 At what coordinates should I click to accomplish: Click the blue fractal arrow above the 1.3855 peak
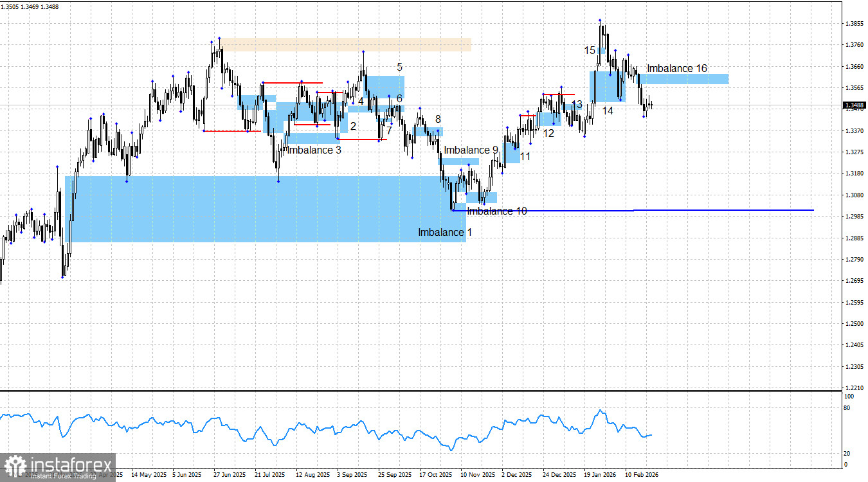coord(599,20)
